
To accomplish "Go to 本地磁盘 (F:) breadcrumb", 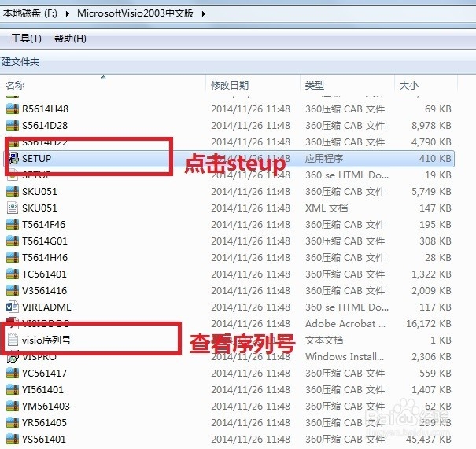I will (x=30, y=13).
